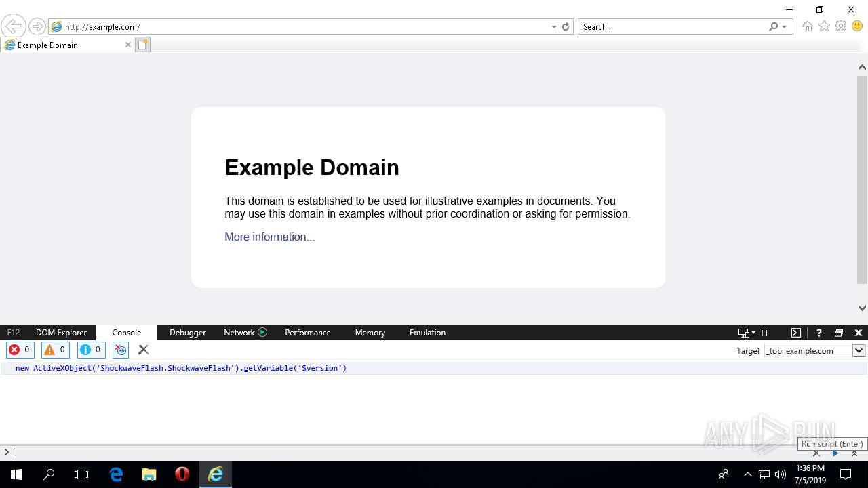Switch to the Emulation tab
This screenshot has height=488, width=868.
tap(427, 333)
